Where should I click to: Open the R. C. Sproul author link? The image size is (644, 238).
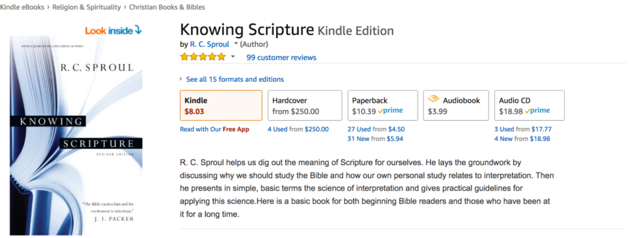tap(209, 44)
